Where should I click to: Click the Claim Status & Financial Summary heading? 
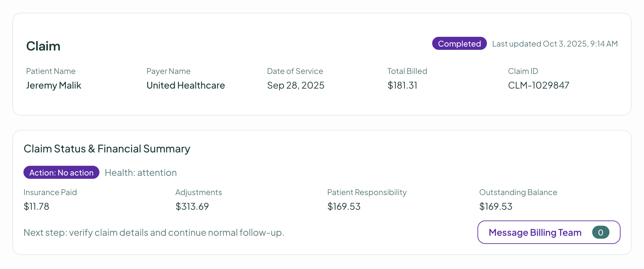tap(107, 149)
